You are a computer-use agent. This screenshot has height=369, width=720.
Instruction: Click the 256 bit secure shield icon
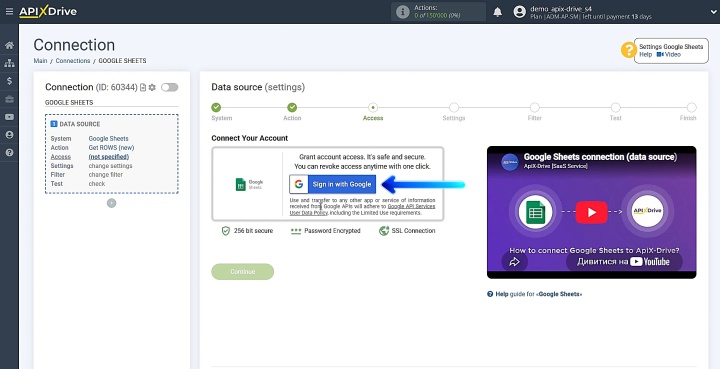tap(225, 231)
